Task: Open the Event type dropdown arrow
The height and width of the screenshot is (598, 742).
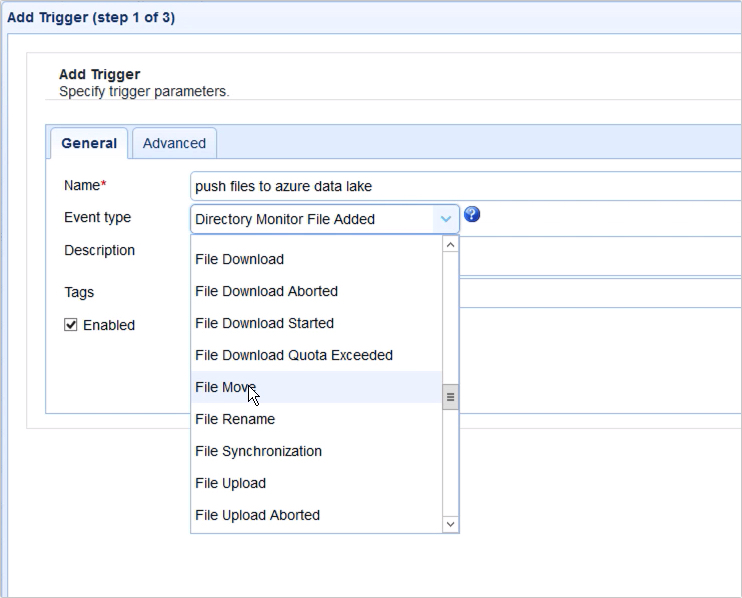Action: tap(445, 219)
